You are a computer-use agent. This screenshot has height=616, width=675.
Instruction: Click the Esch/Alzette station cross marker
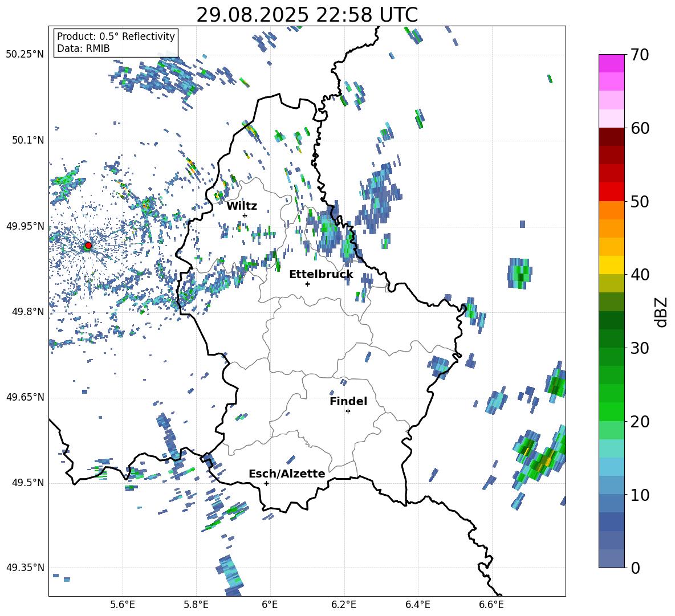(x=266, y=483)
